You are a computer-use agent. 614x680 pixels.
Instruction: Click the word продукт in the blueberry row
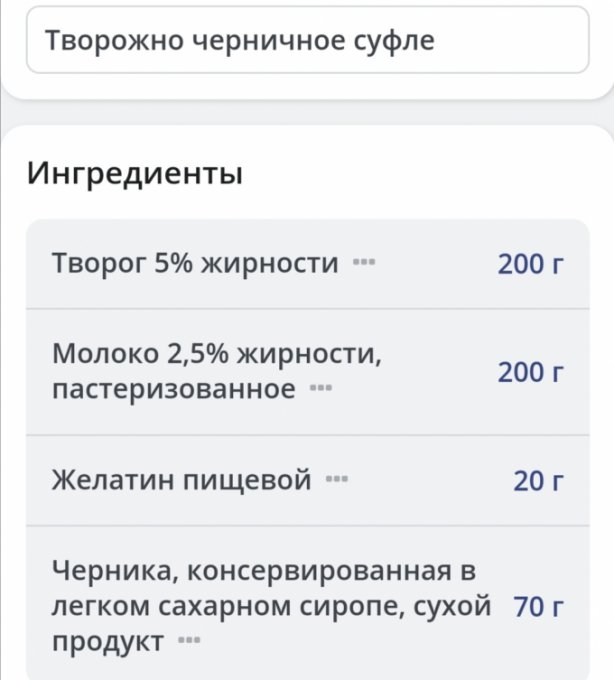(107, 642)
